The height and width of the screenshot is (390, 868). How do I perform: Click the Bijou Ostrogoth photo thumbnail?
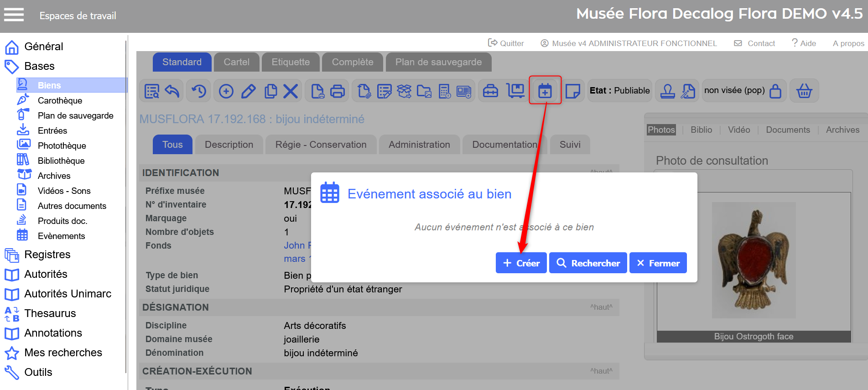754,260
